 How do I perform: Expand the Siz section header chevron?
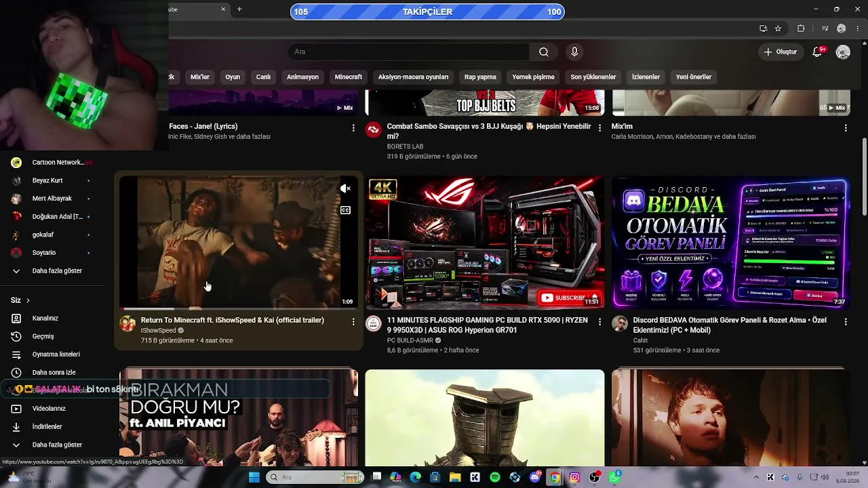[28, 300]
